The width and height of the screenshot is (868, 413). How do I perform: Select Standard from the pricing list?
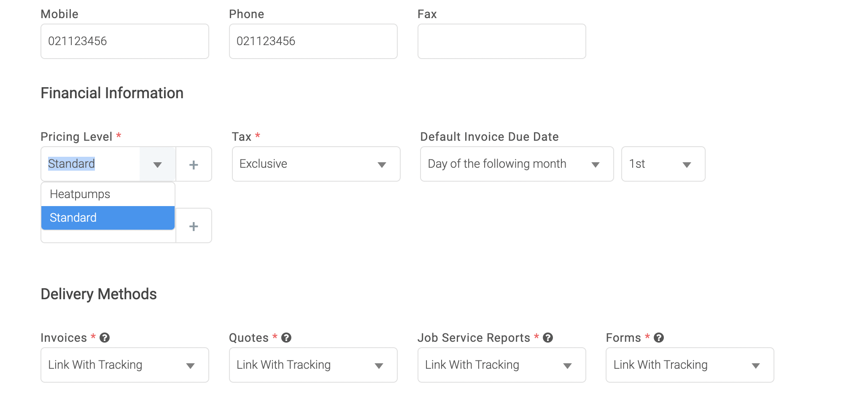click(x=108, y=218)
